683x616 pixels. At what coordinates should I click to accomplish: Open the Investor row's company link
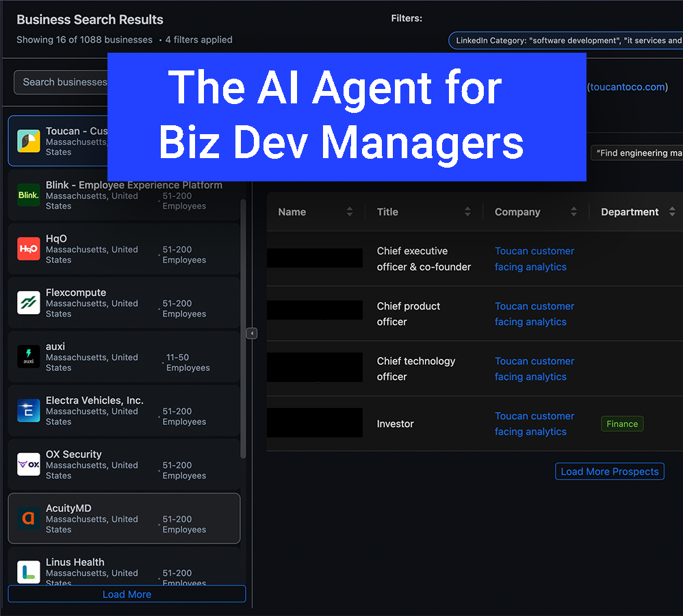[534, 424]
